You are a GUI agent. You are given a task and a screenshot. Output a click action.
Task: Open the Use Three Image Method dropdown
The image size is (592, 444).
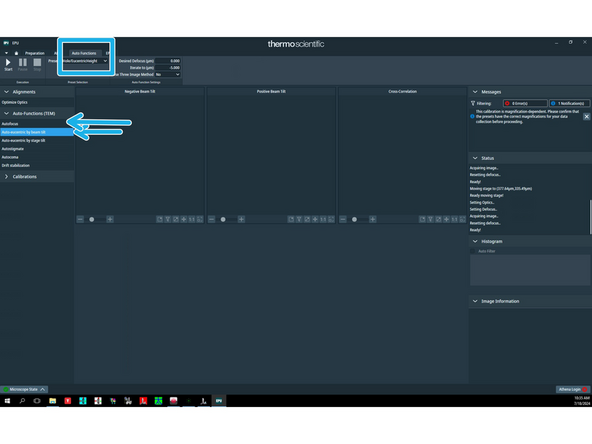[x=168, y=74]
